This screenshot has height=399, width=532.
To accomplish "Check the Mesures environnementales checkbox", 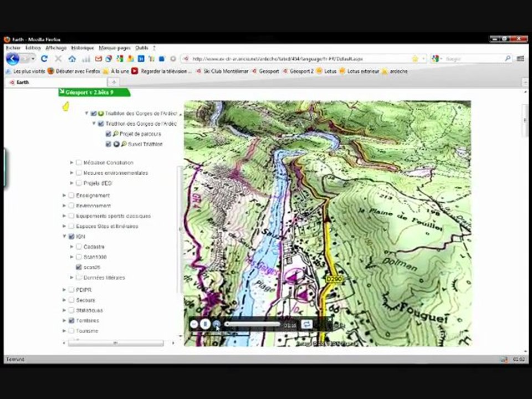I will click(79, 173).
